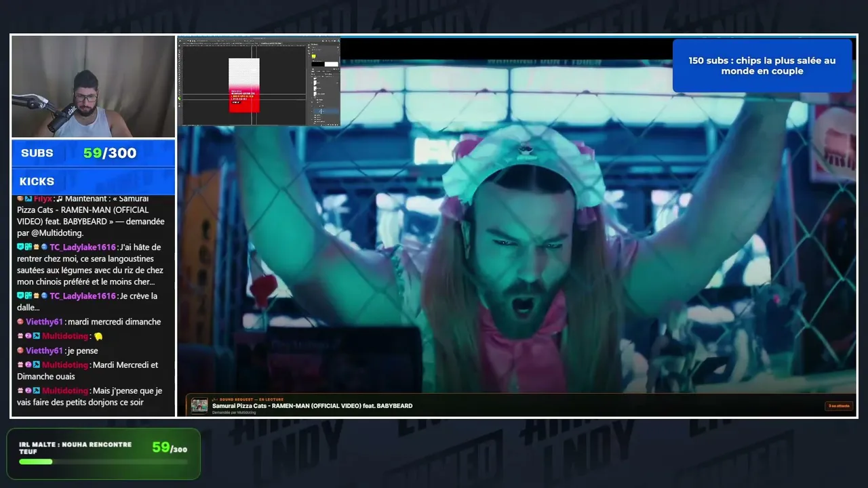Select the white swatch in the Photoshop preview
Screen dimensions: 868x488
(331, 64)
